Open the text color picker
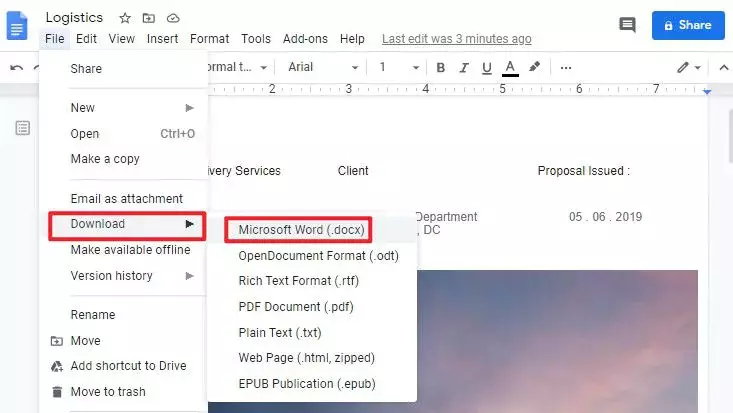 click(x=510, y=68)
